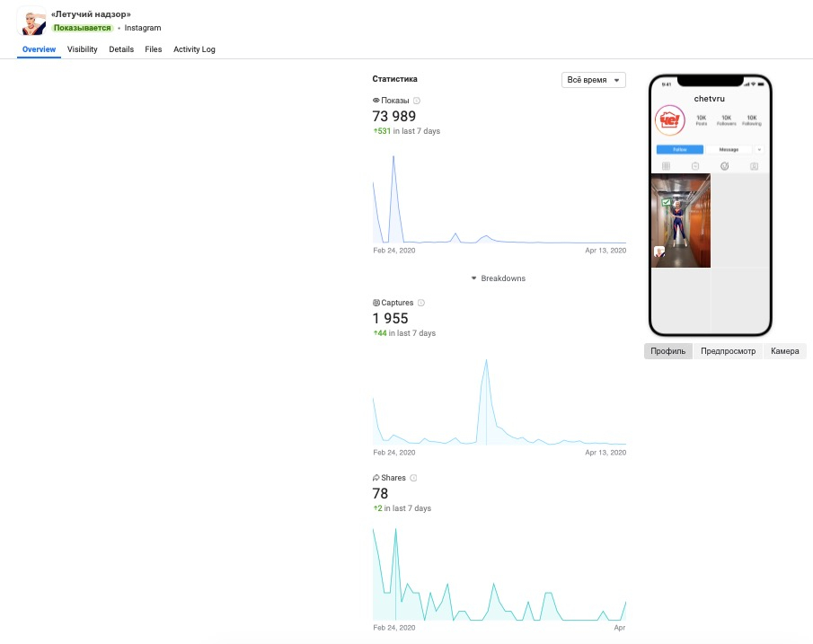Click the Message button in phone preview
Image resolution: width=813 pixels, height=644 pixels.
click(x=729, y=149)
